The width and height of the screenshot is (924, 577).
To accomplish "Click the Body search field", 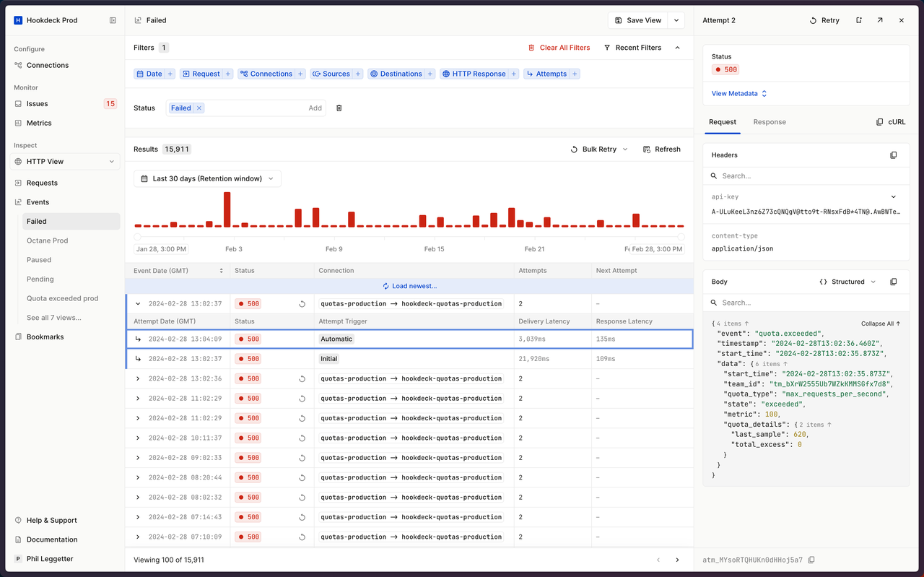I will pos(806,303).
